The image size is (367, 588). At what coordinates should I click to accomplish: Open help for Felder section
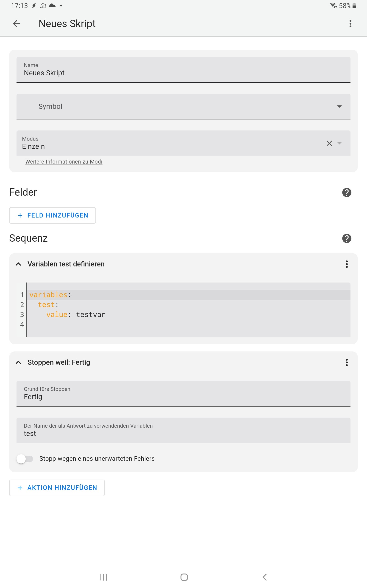coord(347,192)
